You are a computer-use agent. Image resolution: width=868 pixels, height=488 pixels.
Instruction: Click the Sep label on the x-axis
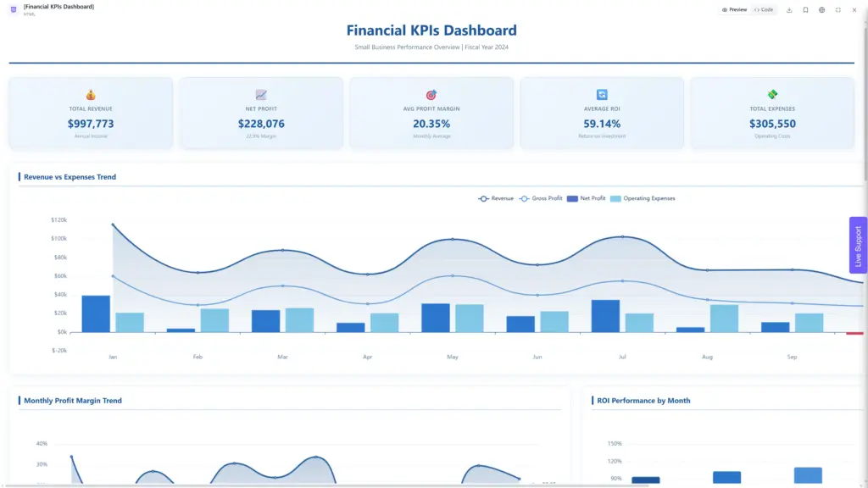[x=793, y=357]
